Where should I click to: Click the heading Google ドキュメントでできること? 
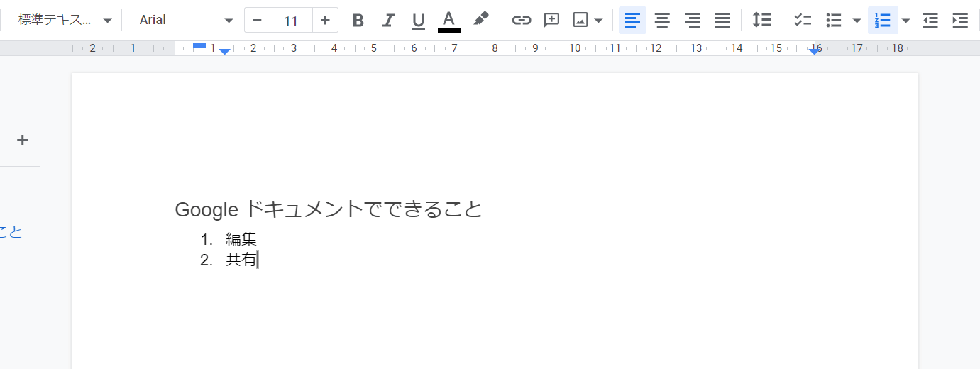(x=329, y=209)
